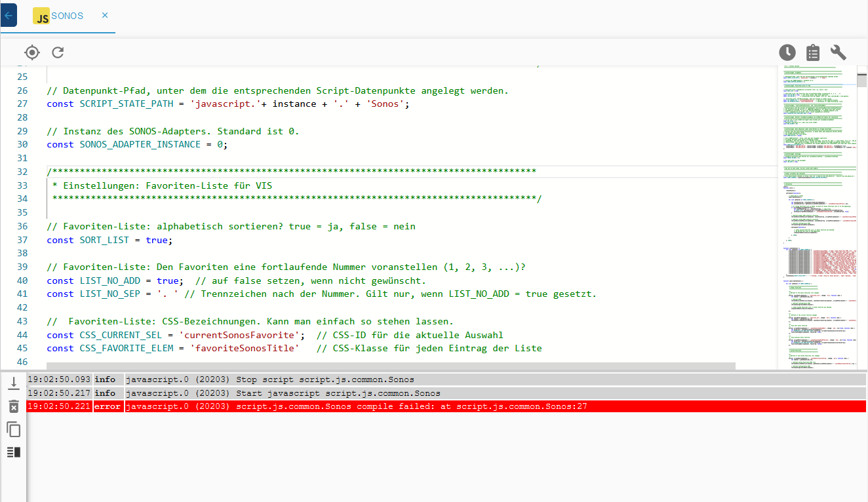Image resolution: width=868 pixels, height=502 pixels.
Task: Close the SONOS script tab
Action: click(105, 15)
